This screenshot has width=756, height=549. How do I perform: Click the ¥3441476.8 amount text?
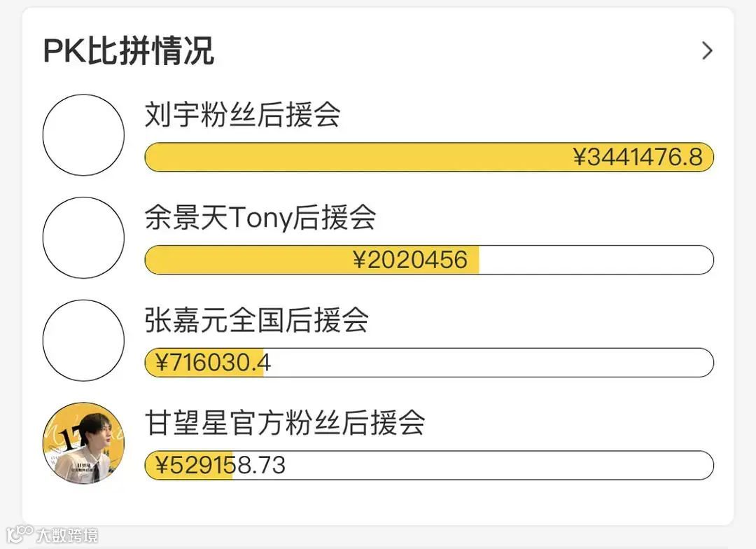pyautogui.click(x=638, y=158)
